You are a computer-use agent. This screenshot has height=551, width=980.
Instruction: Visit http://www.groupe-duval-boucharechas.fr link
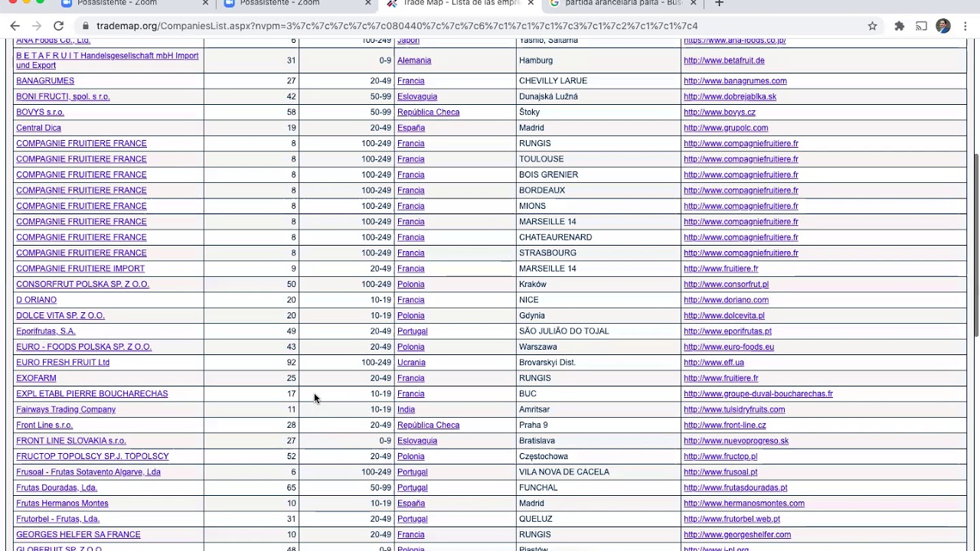[x=758, y=394]
